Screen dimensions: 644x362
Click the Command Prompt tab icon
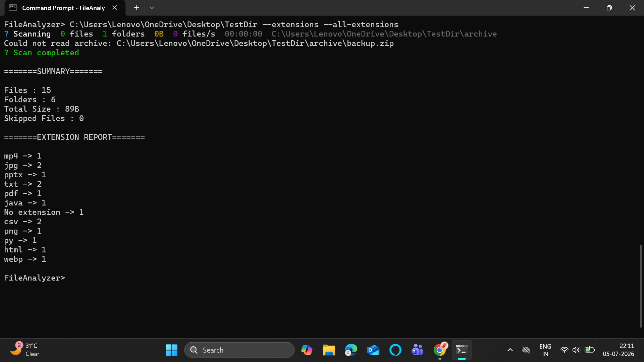pyautogui.click(x=13, y=8)
